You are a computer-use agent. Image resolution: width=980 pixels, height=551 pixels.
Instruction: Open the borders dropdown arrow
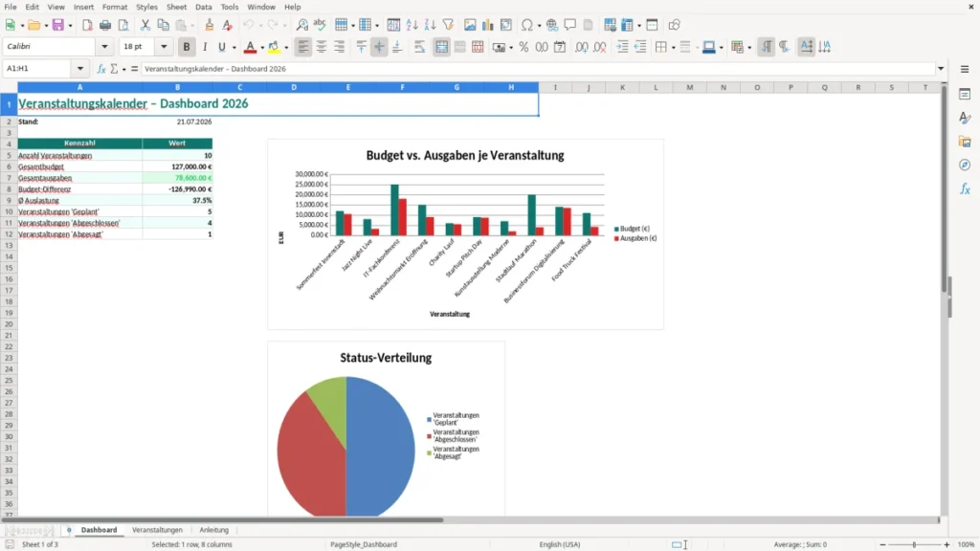pos(673,48)
